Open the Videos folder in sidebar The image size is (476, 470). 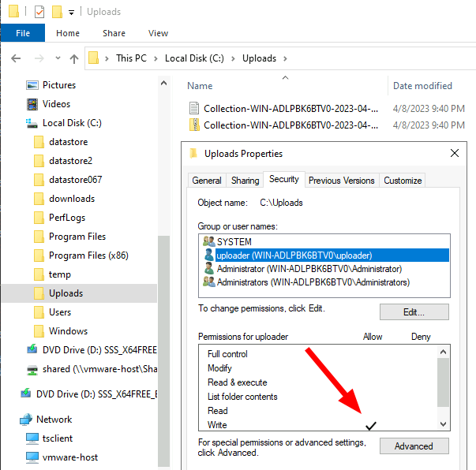pyautogui.click(x=56, y=104)
